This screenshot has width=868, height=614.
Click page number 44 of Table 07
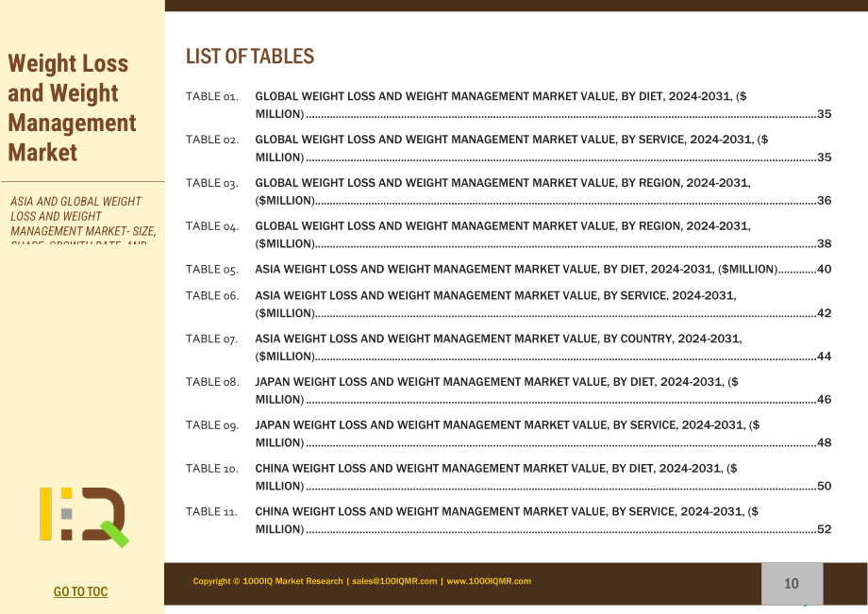[x=825, y=357]
